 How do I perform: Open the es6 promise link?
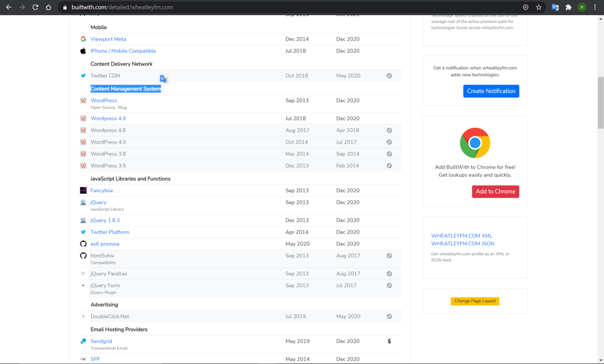pyautogui.click(x=105, y=244)
